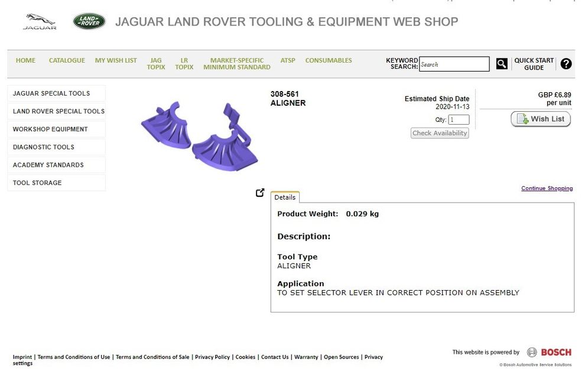Click the Application description text
This screenshot has width=588, height=384.
[x=398, y=293]
